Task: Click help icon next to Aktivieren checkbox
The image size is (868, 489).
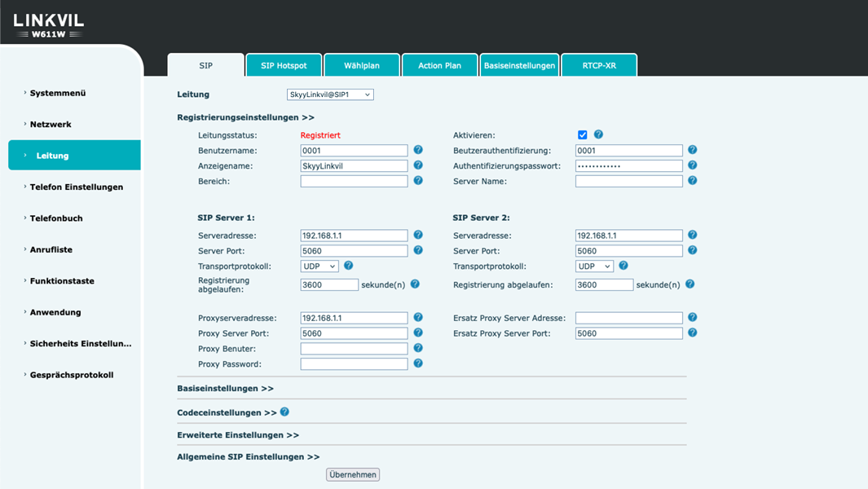Action: pos(598,134)
